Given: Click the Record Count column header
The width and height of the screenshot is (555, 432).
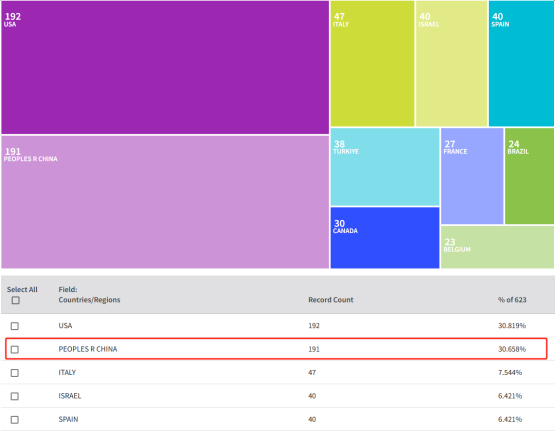Looking at the screenshot, I should click(331, 300).
